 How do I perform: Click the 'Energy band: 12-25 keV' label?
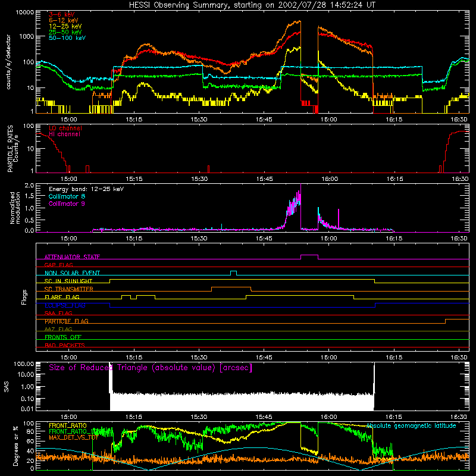[86, 189]
